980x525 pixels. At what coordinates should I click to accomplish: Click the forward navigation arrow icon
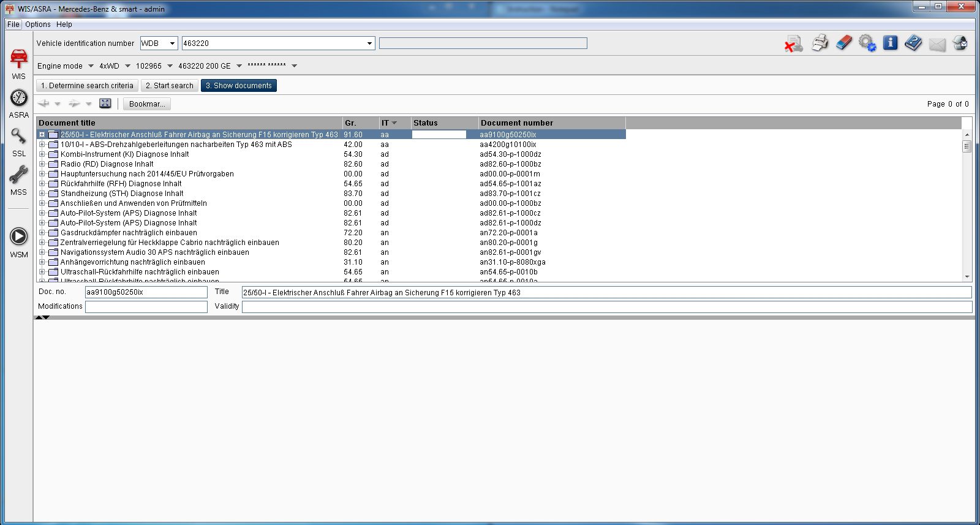pos(74,104)
